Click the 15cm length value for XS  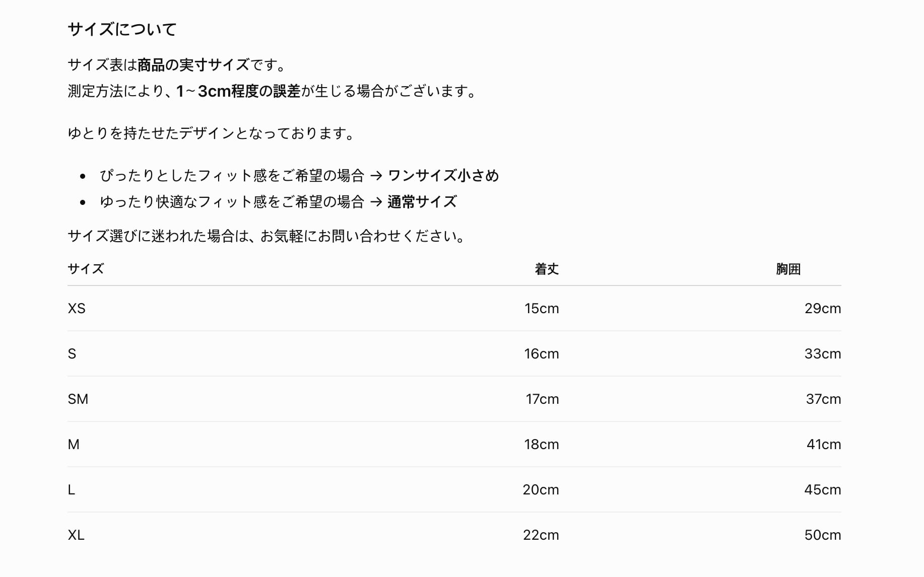[x=542, y=308]
